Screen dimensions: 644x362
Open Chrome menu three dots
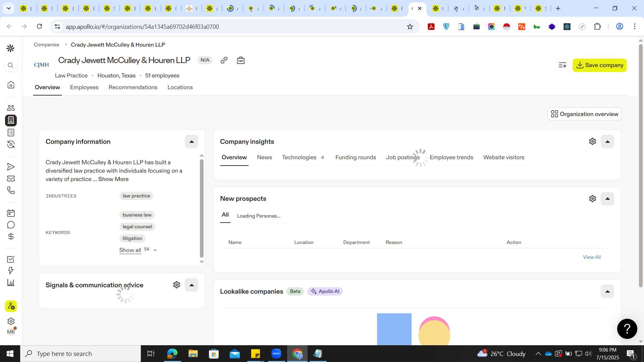click(635, 26)
